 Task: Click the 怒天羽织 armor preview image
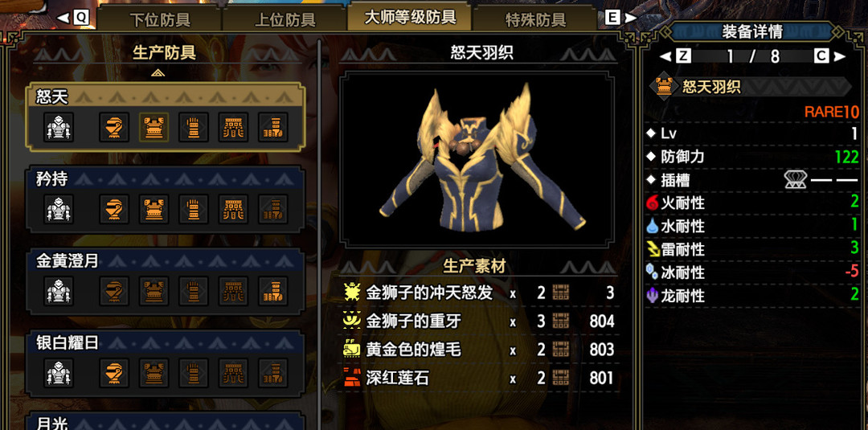(x=477, y=159)
